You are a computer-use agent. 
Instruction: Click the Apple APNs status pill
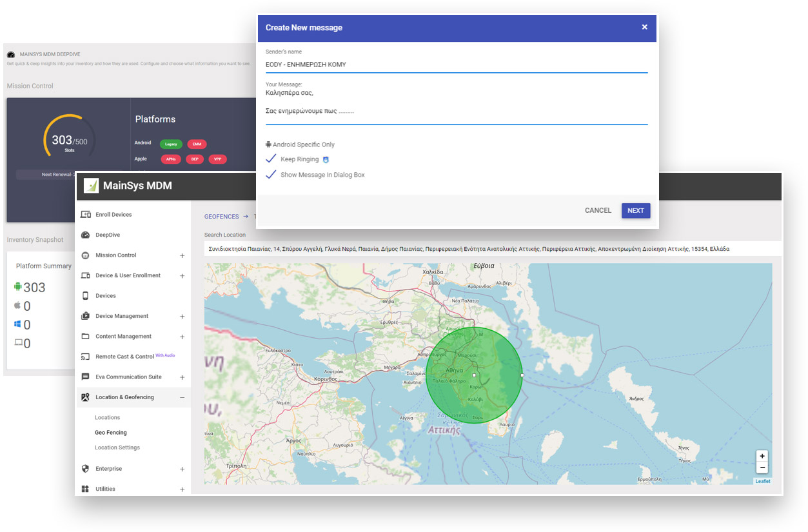pos(171,159)
